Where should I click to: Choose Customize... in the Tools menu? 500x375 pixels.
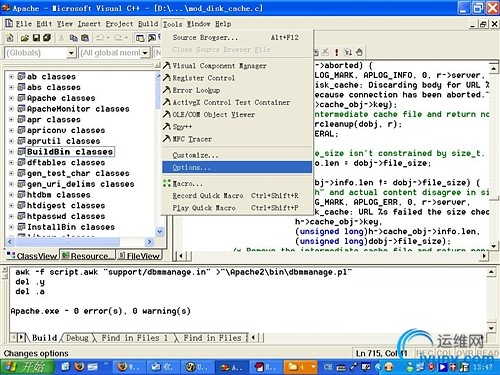[237, 155]
